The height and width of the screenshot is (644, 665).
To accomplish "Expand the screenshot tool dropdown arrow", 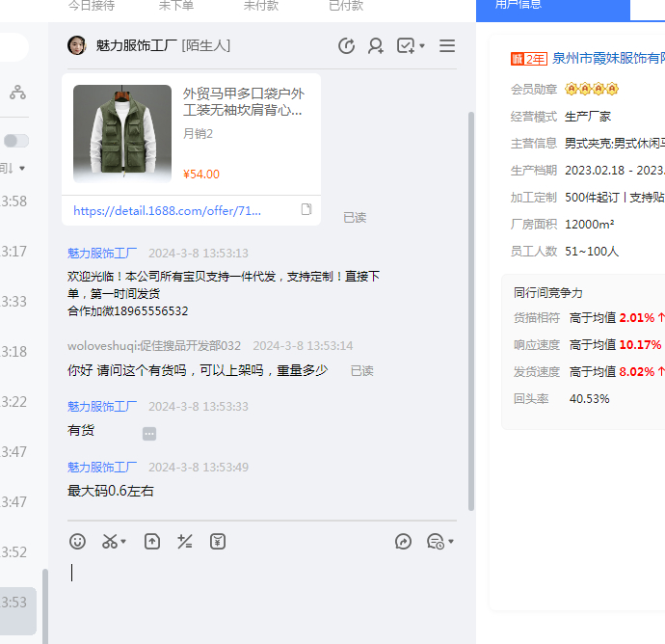I will [124, 543].
